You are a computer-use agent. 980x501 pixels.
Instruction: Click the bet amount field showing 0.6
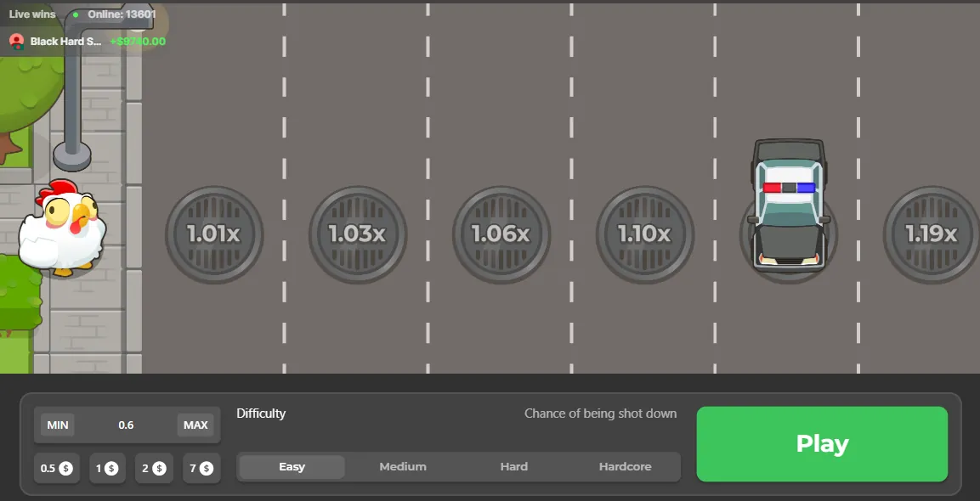(x=126, y=425)
